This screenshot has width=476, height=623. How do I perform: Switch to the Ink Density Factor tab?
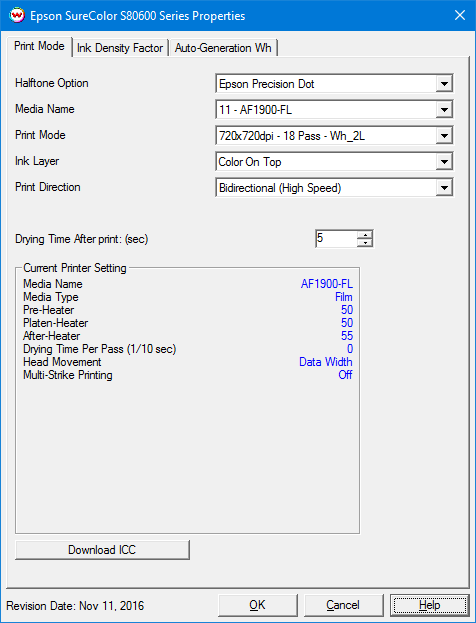[120, 48]
